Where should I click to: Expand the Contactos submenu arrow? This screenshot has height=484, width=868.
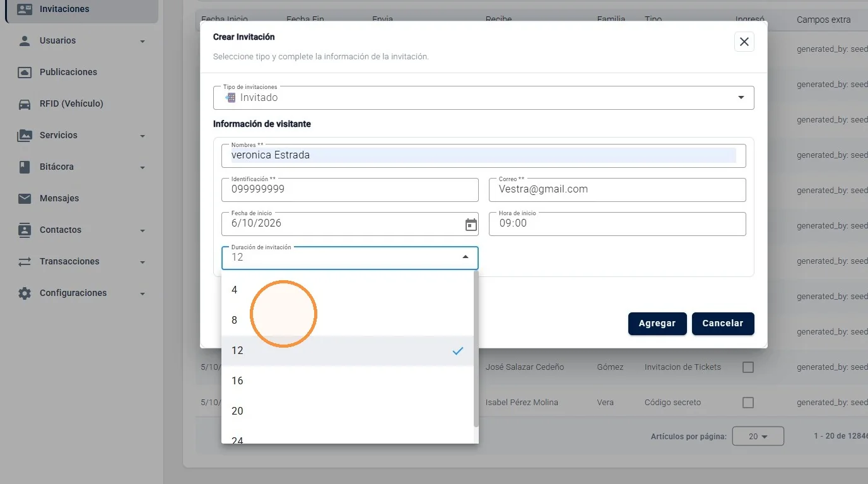pos(143,231)
